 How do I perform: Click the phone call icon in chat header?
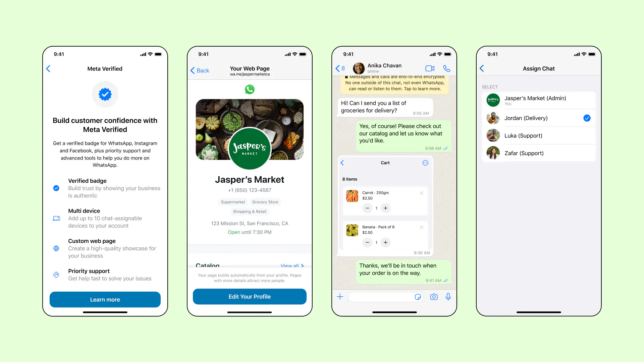[447, 68]
